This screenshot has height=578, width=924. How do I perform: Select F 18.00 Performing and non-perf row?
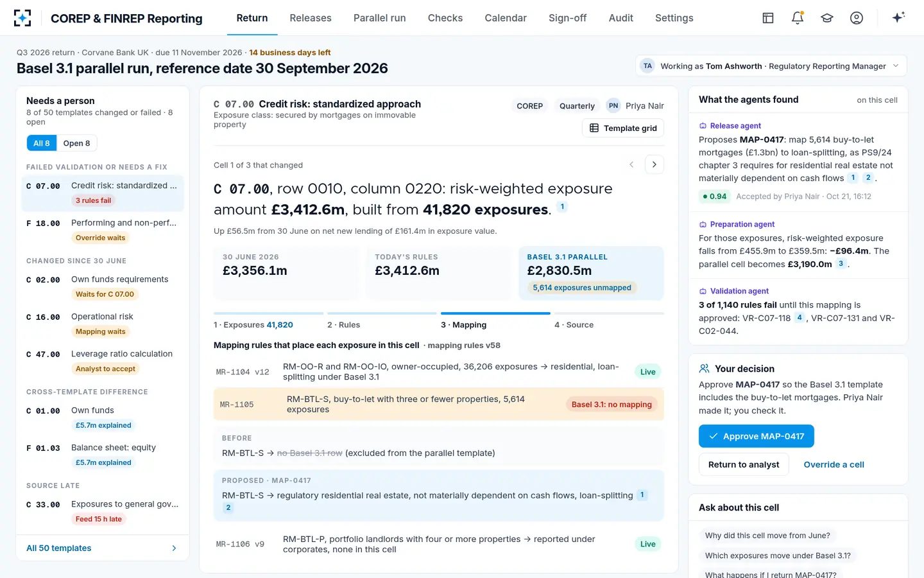[103, 230]
